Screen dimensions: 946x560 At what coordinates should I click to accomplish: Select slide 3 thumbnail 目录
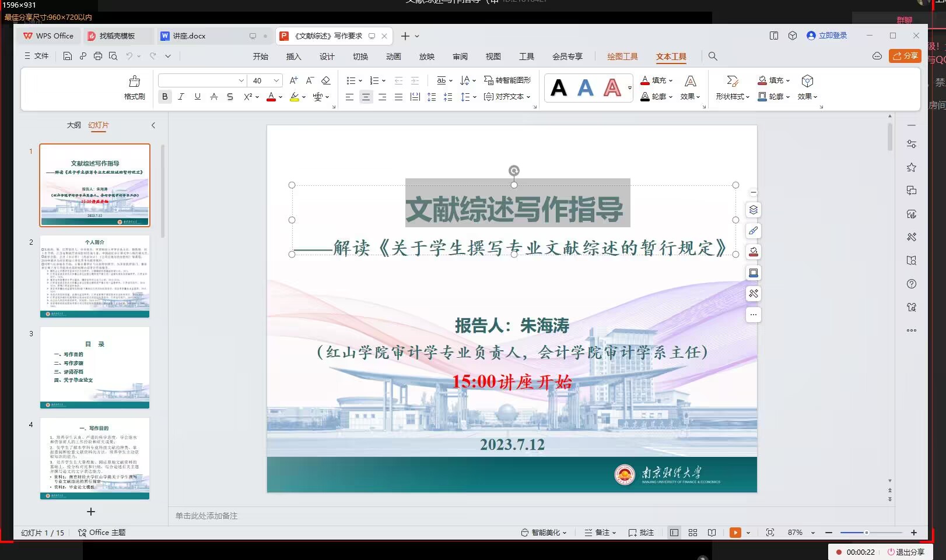[x=94, y=368]
